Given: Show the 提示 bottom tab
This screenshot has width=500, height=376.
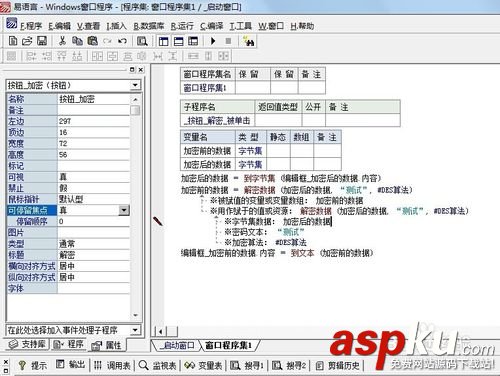Looking at the screenshot, I should (x=33, y=365).
